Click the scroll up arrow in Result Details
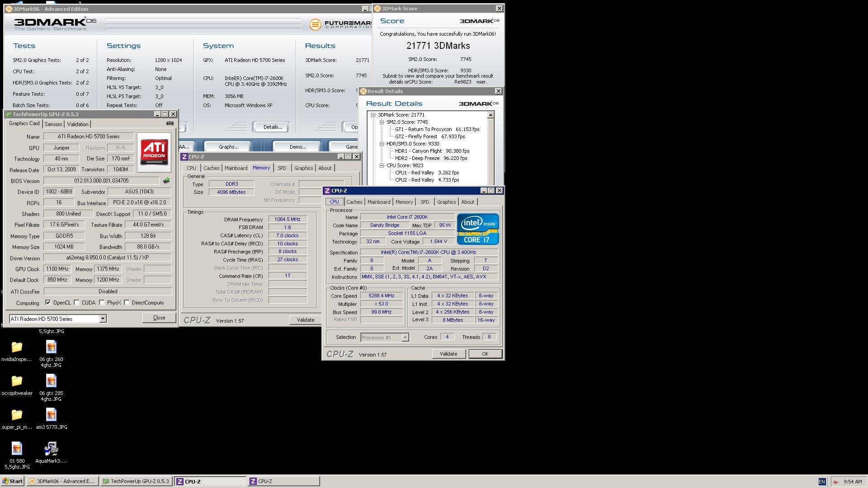The width and height of the screenshot is (868, 488). (491, 115)
